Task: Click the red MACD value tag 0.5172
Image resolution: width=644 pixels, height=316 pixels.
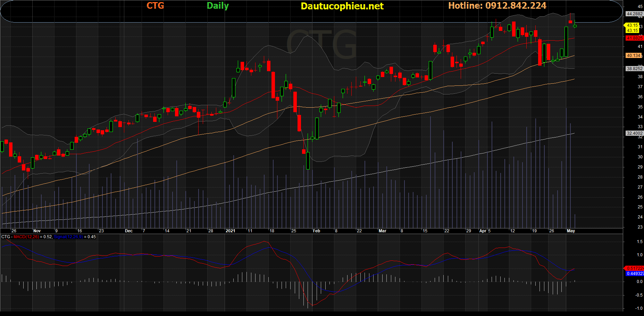Action: point(634,268)
